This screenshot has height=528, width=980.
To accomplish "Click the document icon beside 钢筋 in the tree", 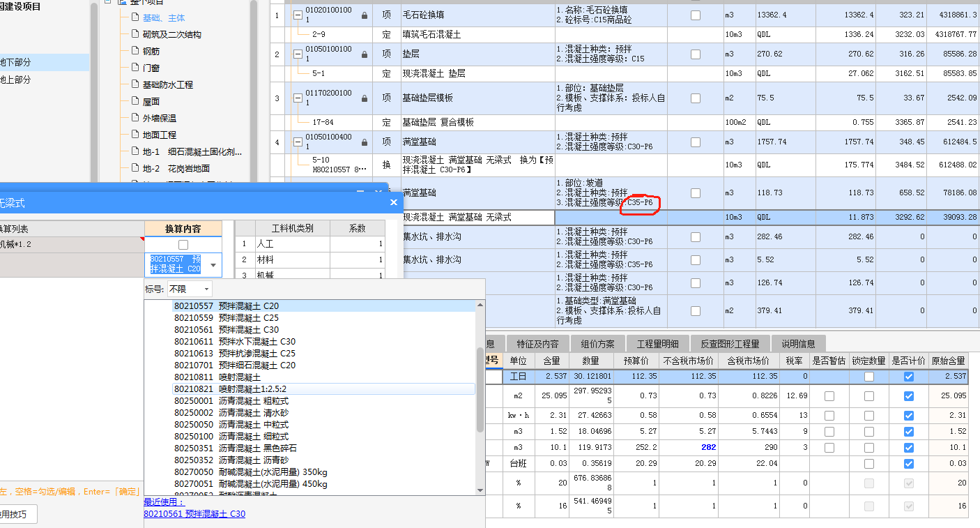I will 136,51.
